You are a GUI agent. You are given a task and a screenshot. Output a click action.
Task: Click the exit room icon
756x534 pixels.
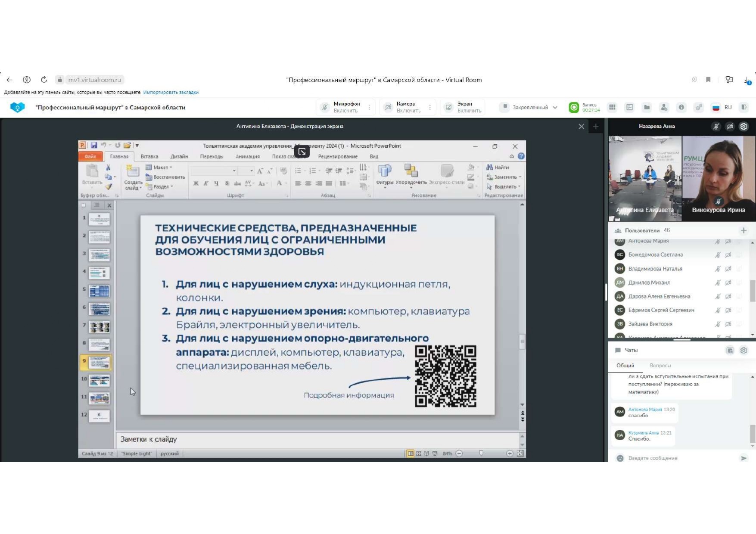[x=744, y=107]
